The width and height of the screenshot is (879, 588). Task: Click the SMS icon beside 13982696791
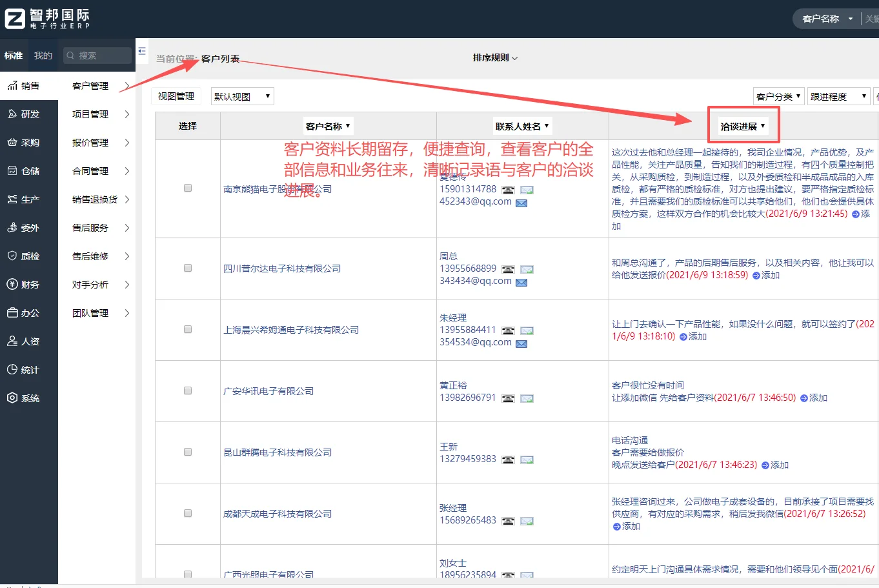tap(527, 398)
